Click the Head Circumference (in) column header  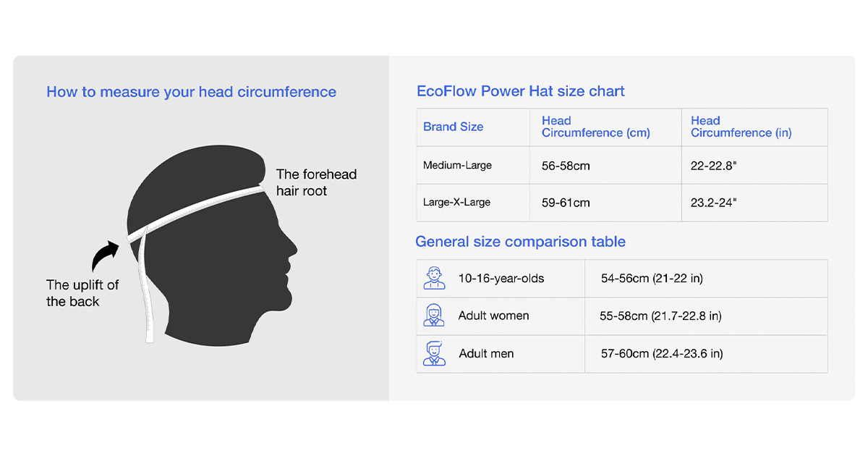741,127
